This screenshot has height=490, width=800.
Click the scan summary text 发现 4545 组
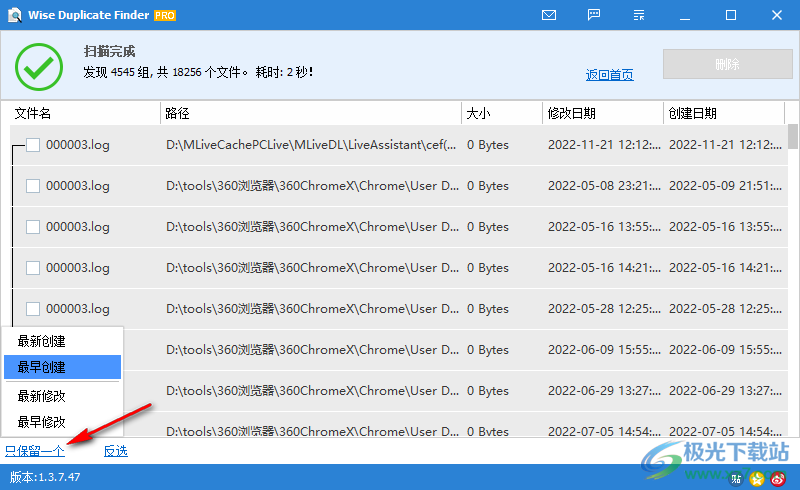point(198,72)
